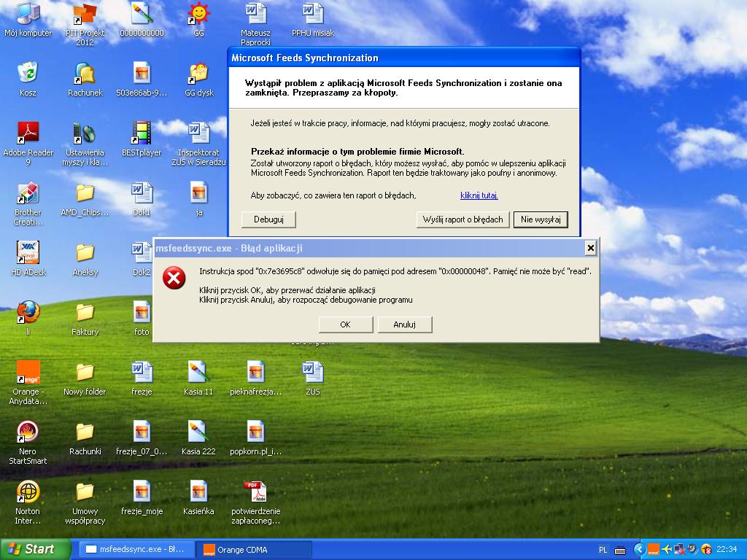The height and width of the screenshot is (560, 747).
Task: Select the 'ja' image file icon
Action: click(x=198, y=200)
